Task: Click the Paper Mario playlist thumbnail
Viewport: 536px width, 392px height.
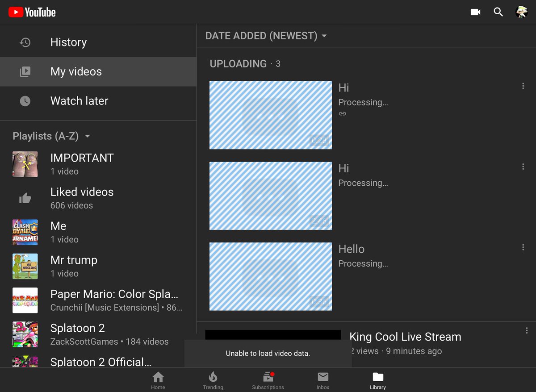Action: pyautogui.click(x=25, y=300)
